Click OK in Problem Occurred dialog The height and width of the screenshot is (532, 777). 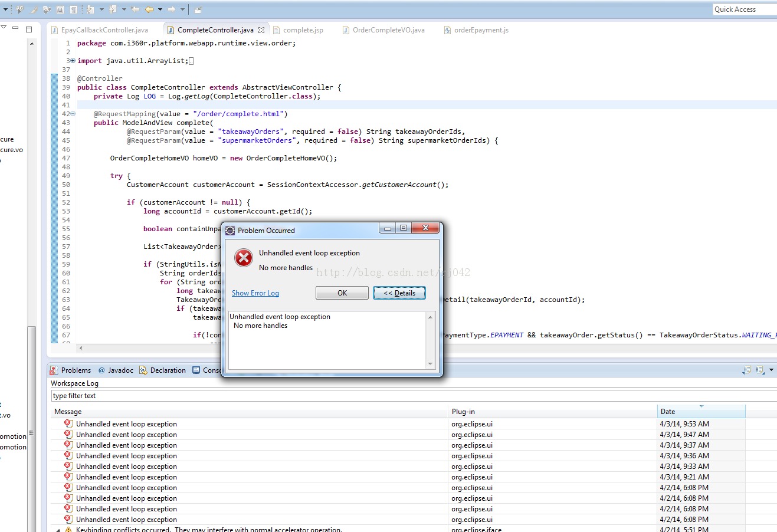(342, 293)
